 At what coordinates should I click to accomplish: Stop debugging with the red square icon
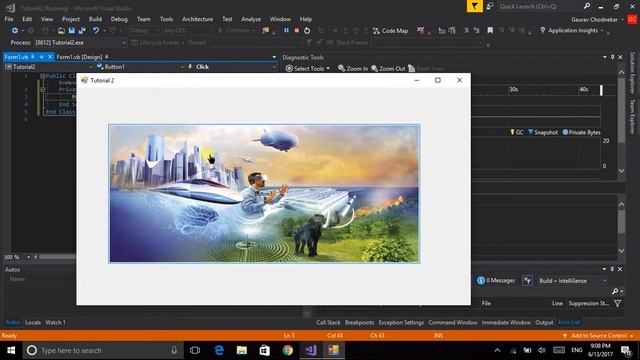click(297, 31)
